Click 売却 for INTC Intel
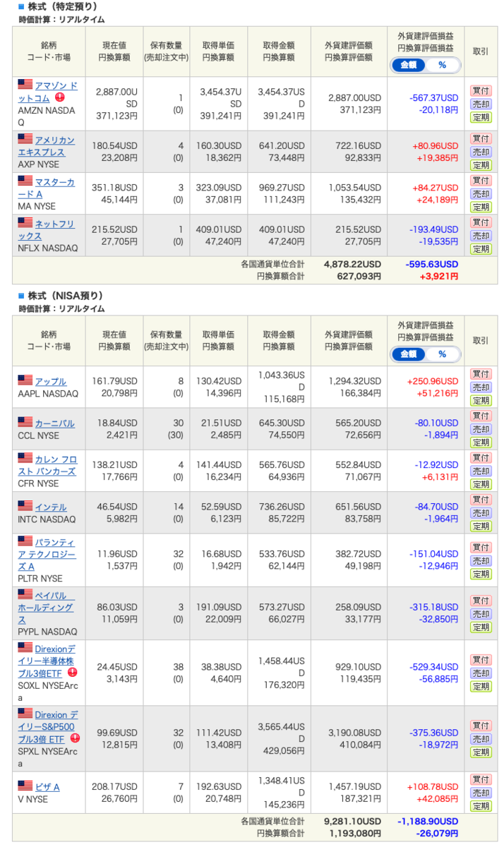 point(481,513)
